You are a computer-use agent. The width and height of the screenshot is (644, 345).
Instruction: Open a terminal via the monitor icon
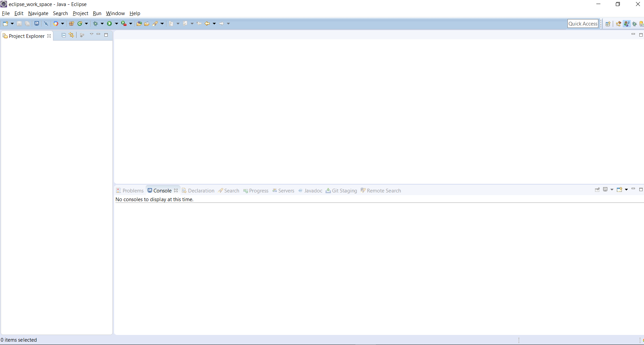pos(37,23)
